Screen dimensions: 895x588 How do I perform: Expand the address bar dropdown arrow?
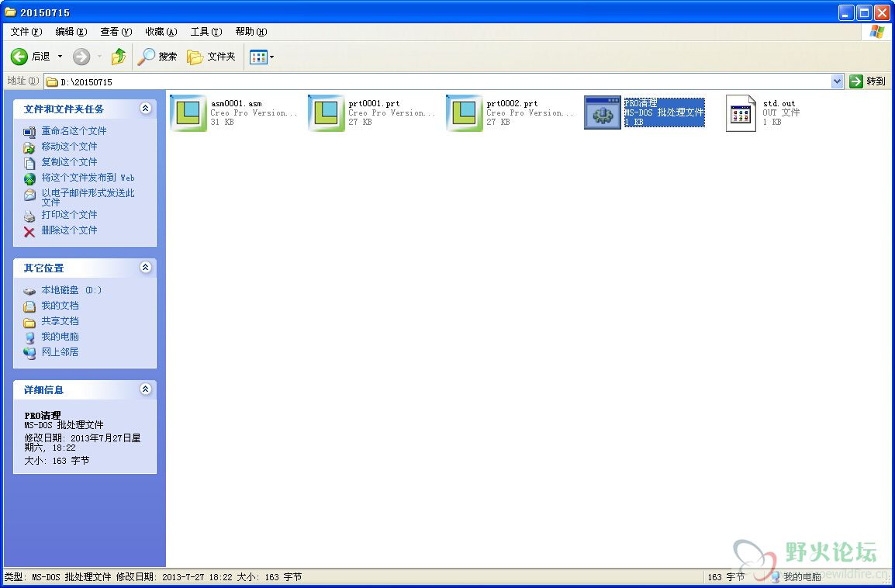coord(837,81)
